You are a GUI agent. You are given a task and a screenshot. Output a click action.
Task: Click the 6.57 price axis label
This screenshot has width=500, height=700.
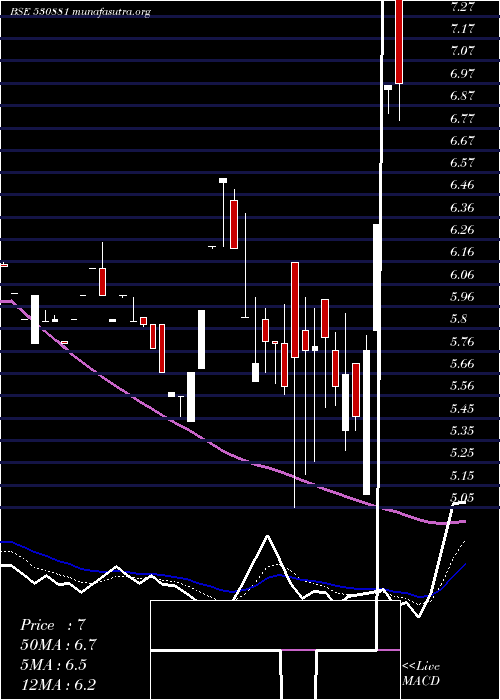click(x=462, y=163)
